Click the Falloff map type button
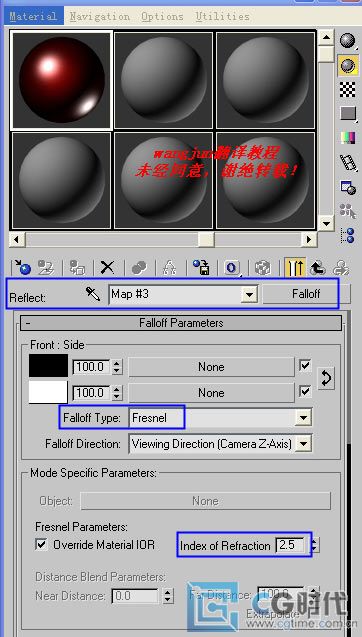The width and height of the screenshot is (362, 637). pyautogui.click(x=306, y=293)
